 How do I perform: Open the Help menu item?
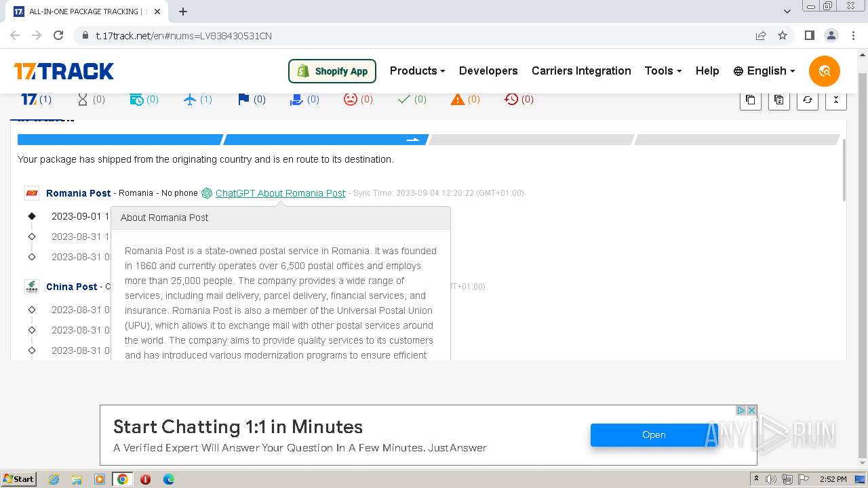[707, 70]
